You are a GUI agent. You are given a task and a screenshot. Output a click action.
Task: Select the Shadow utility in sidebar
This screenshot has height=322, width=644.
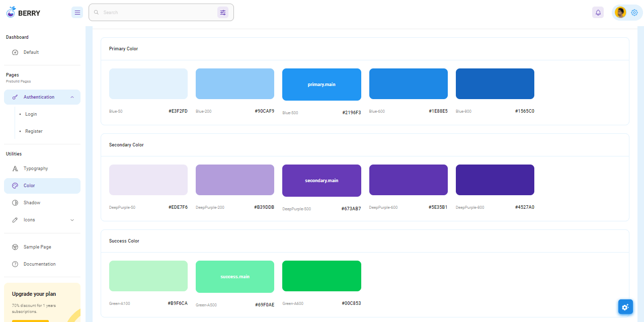[x=32, y=202]
